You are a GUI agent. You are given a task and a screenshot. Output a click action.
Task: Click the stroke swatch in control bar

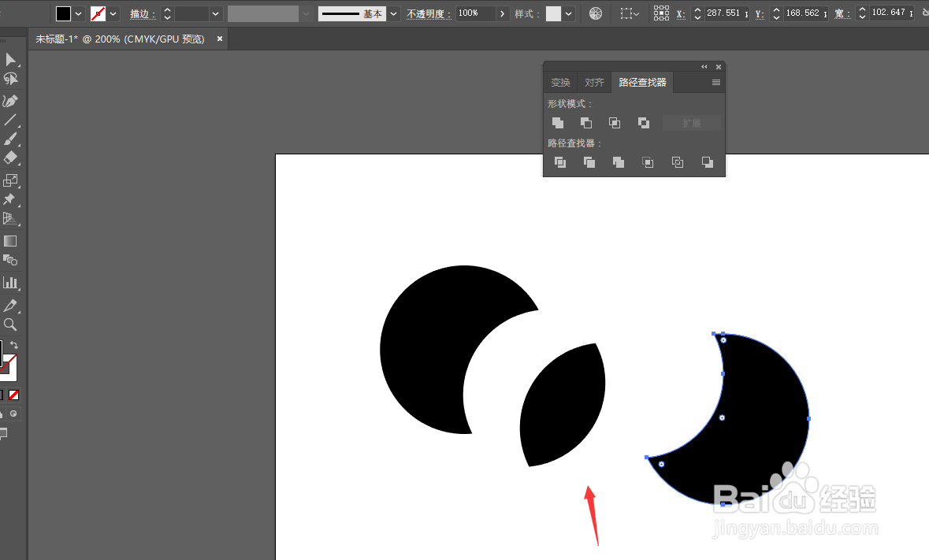pos(98,13)
